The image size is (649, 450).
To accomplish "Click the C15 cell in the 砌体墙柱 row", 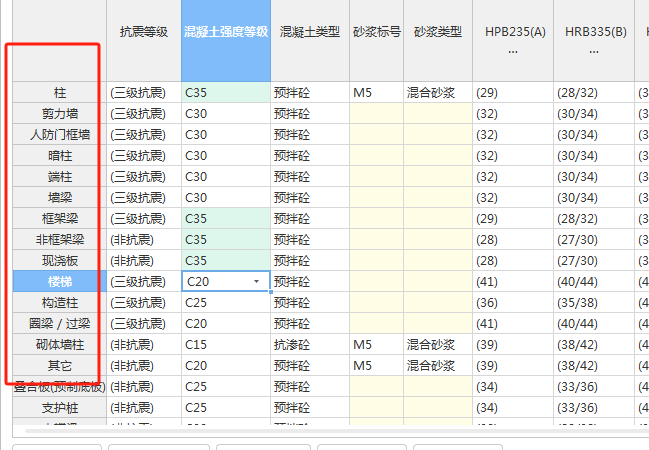I will (x=226, y=345).
